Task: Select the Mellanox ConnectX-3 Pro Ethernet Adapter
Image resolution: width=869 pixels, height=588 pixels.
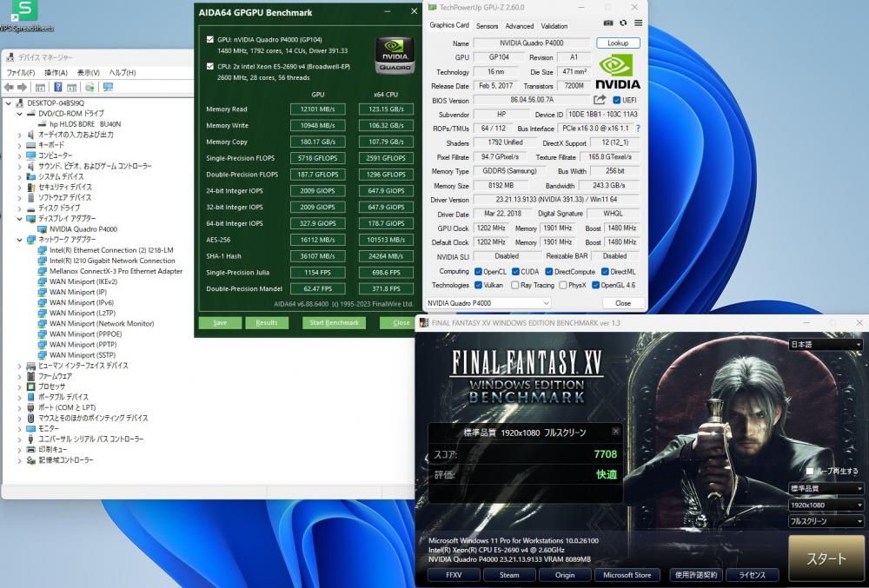Action: [x=116, y=271]
